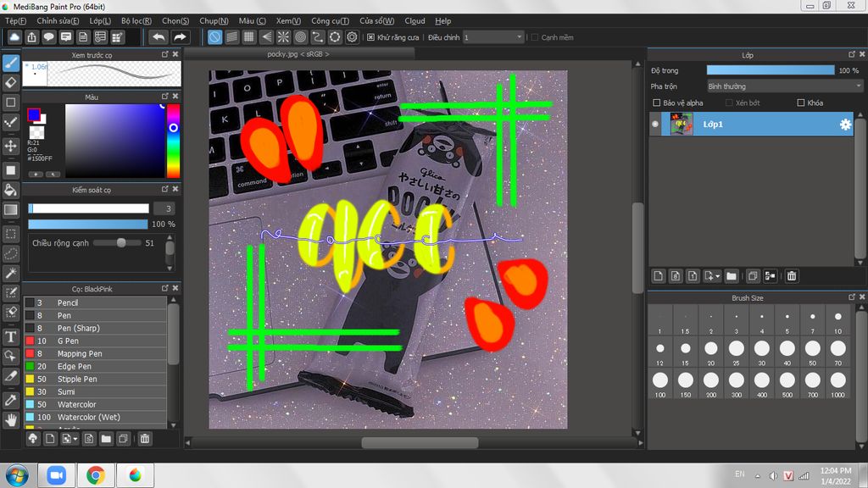Enable Bảo vệ alpha checkbox
Screen dimensions: 868x488
(x=657, y=103)
